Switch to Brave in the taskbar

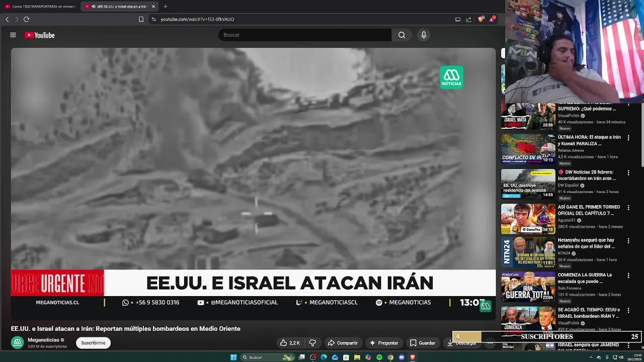(413, 357)
